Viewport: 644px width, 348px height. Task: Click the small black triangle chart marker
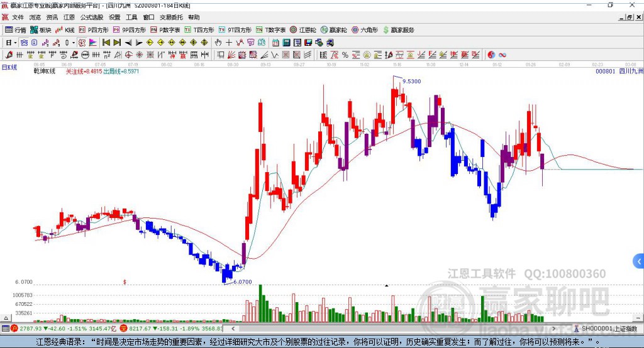[x=387, y=285]
